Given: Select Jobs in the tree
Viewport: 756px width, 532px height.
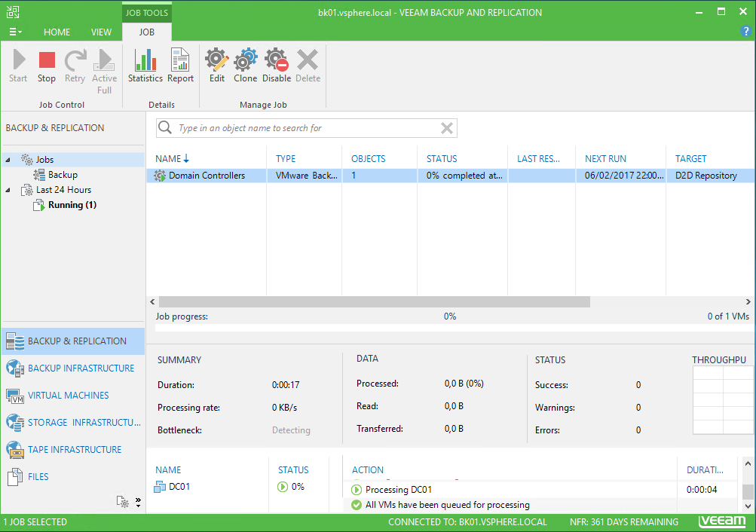Looking at the screenshot, I should [x=44, y=160].
